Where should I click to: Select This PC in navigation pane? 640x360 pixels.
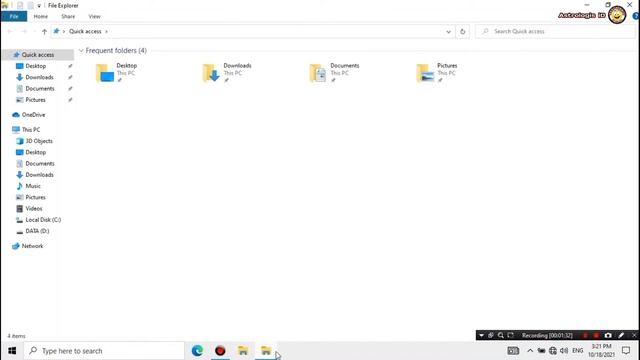pyautogui.click(x=31, y=129)
